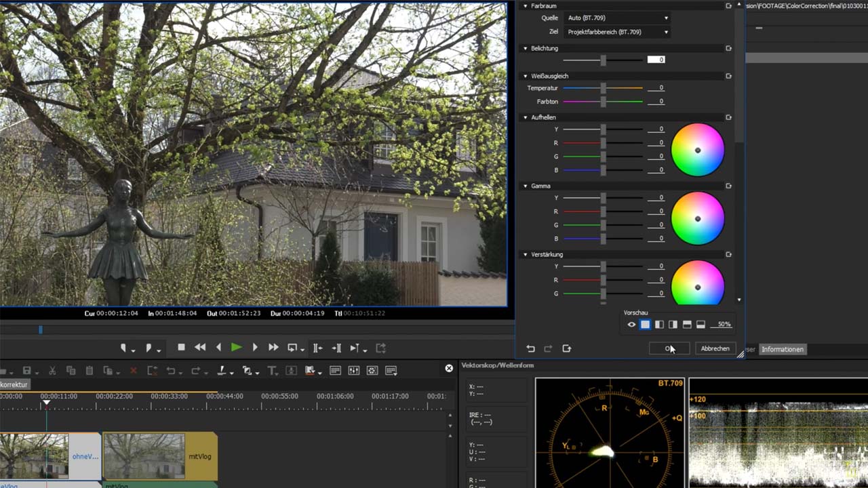The image size is (868, 488).
Task: Click the green Play button
Action: point(236,348)
